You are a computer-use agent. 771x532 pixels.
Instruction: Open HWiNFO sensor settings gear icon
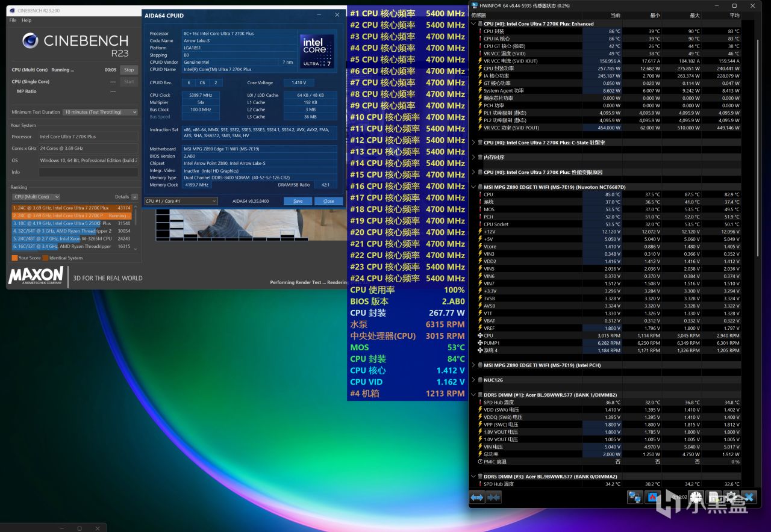731,497
